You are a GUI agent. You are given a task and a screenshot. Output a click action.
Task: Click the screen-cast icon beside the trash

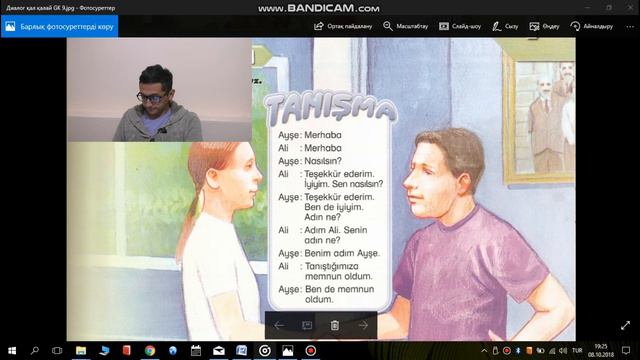click(x=307, y=325)
